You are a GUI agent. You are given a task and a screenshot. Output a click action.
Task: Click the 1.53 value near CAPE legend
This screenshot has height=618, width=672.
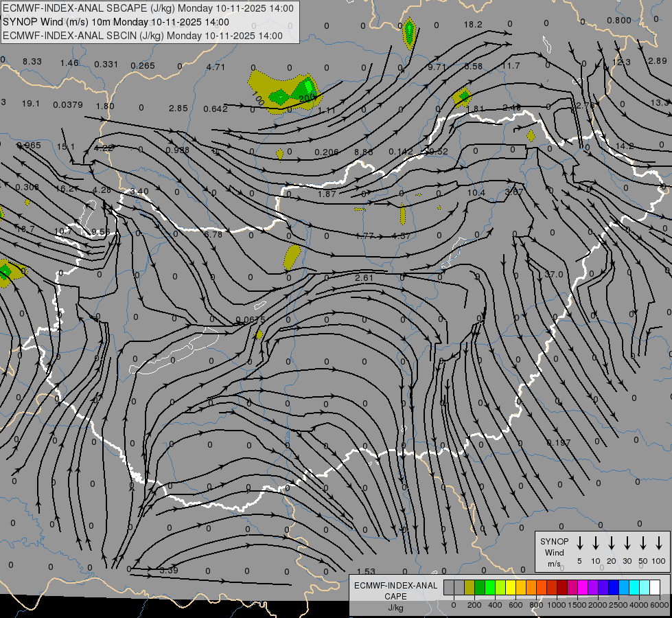[x=366, y=571]
